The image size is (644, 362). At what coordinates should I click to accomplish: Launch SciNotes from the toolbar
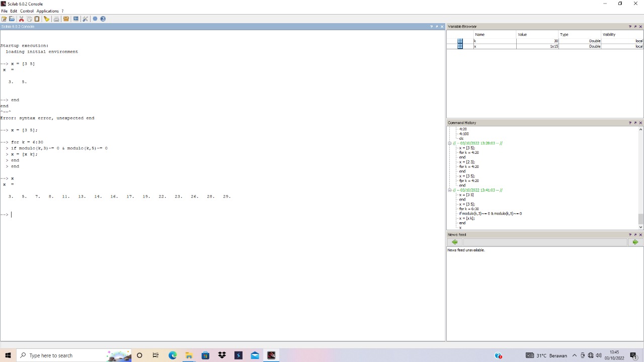tap(4, 19)
